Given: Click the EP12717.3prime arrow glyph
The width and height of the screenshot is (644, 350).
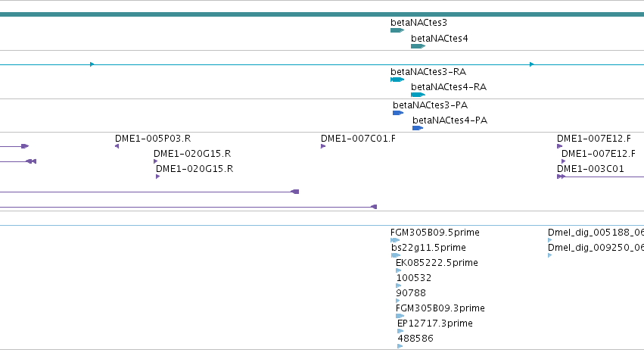Looking at the screenshot, I should click(400, 331).
